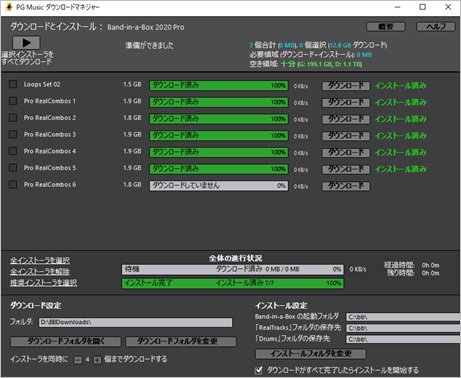Increase simultaneous download count with plus button
This screenshot has width=461, height=378.
point(97,360)
